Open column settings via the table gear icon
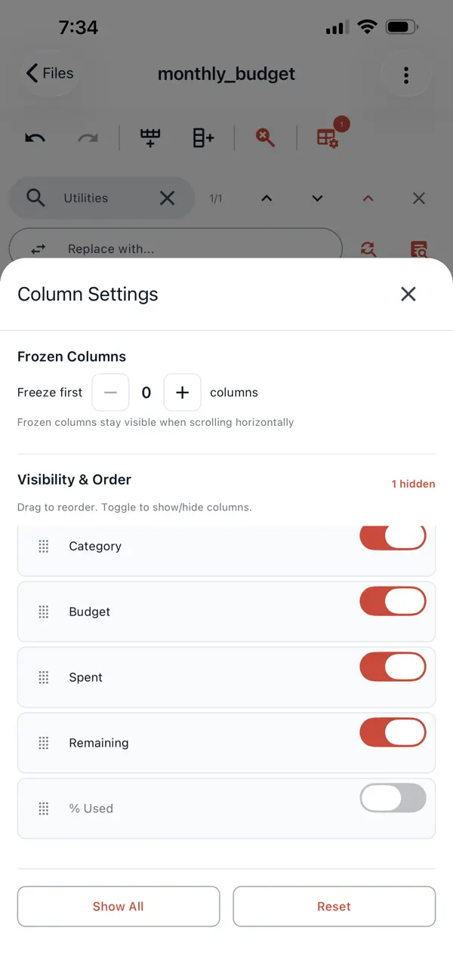 point(328,137)
